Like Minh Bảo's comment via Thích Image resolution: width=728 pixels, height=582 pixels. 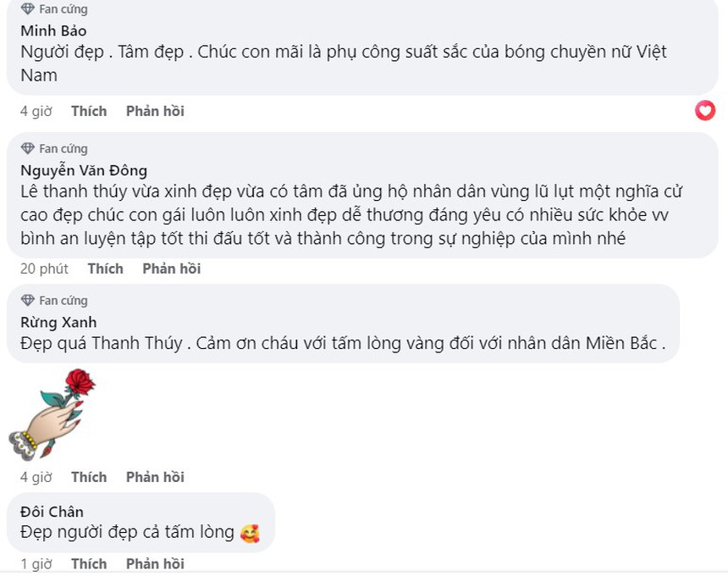[x=89, y=111]
